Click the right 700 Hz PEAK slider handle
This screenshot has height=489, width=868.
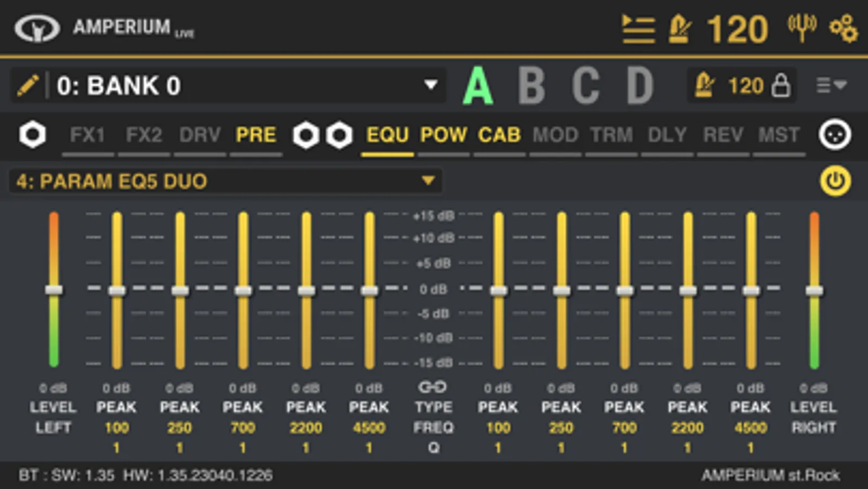625,291
